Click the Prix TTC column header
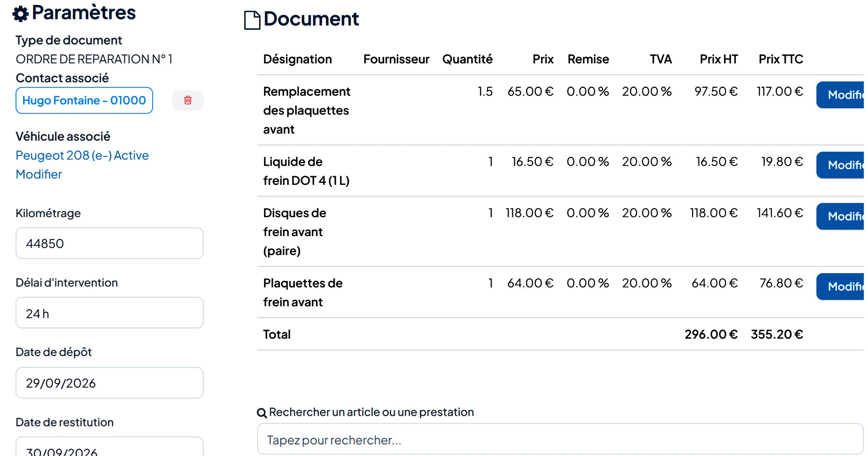This screenshot has width=868, height=456. click(x=781, y=59)
